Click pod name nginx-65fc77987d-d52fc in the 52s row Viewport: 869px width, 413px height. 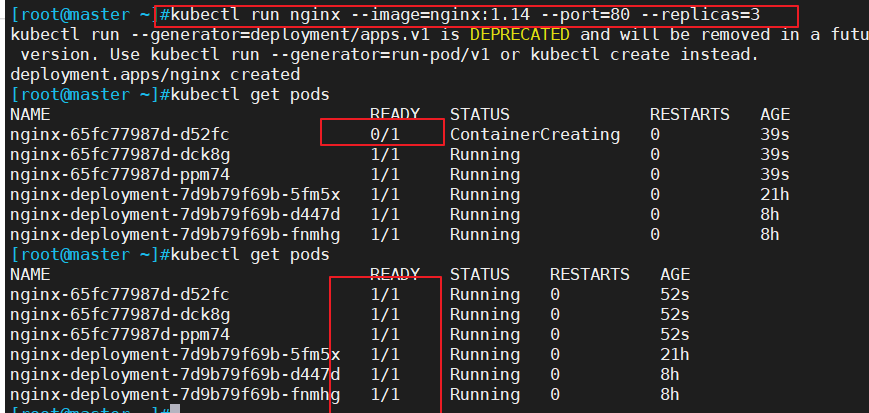coord(120,294)
